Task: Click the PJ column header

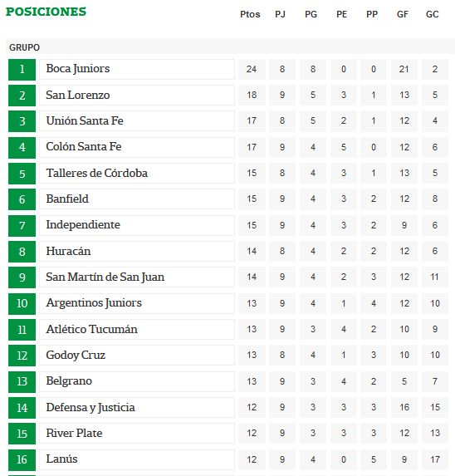Action: 281,14
